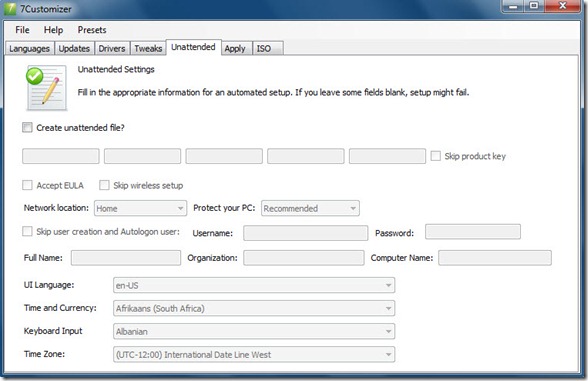Switch to the Languages tab
Image resolution: width=588 pixels, height=381 pixels.
29,48
